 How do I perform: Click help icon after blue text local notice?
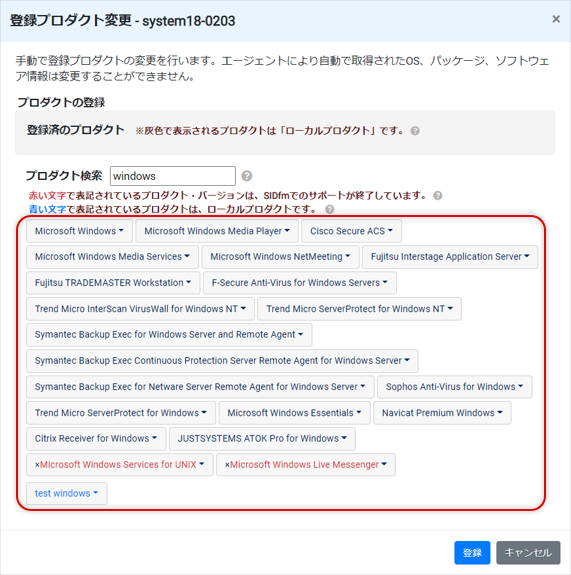click(330, 209)
